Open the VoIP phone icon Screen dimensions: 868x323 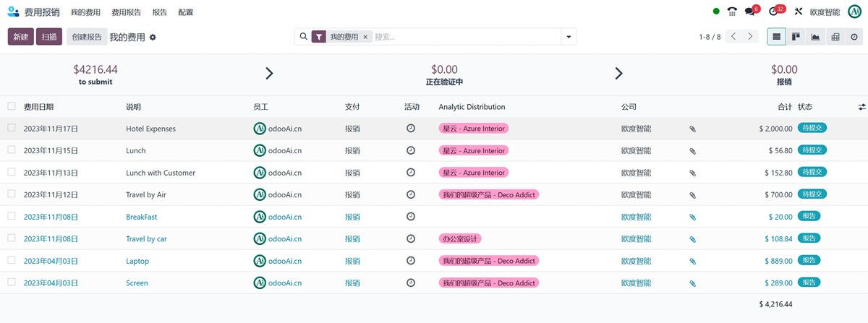click(732, 12)
